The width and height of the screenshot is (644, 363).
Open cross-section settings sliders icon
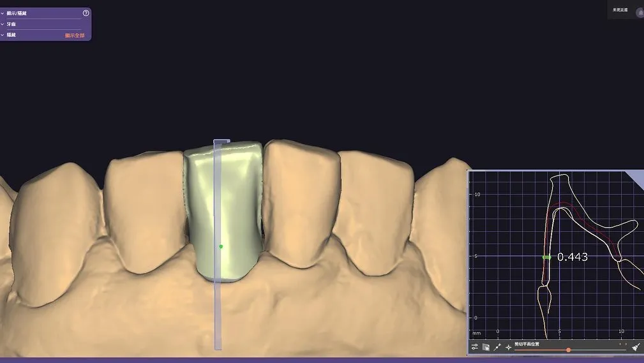click(475, 347)
